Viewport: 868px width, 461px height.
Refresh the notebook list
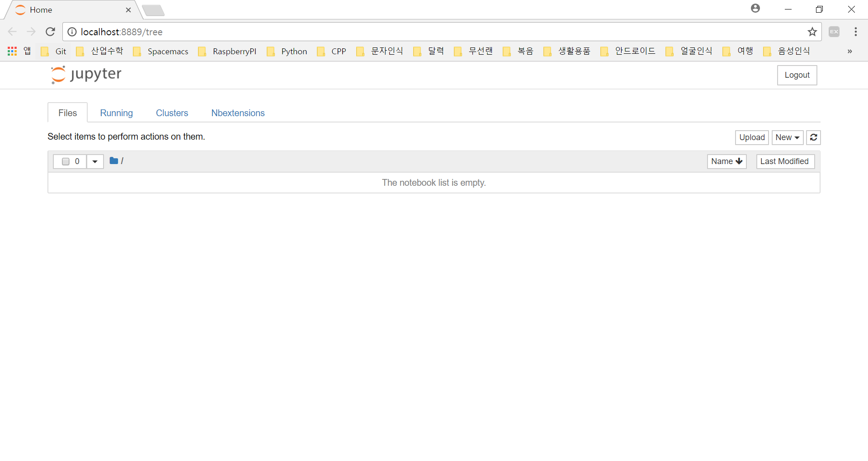click(813, 137)
